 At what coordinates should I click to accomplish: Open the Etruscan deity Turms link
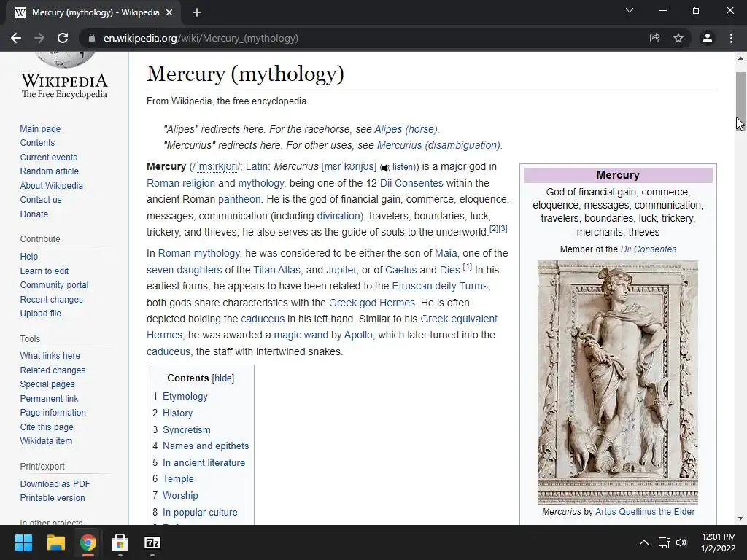pos(440,286)
